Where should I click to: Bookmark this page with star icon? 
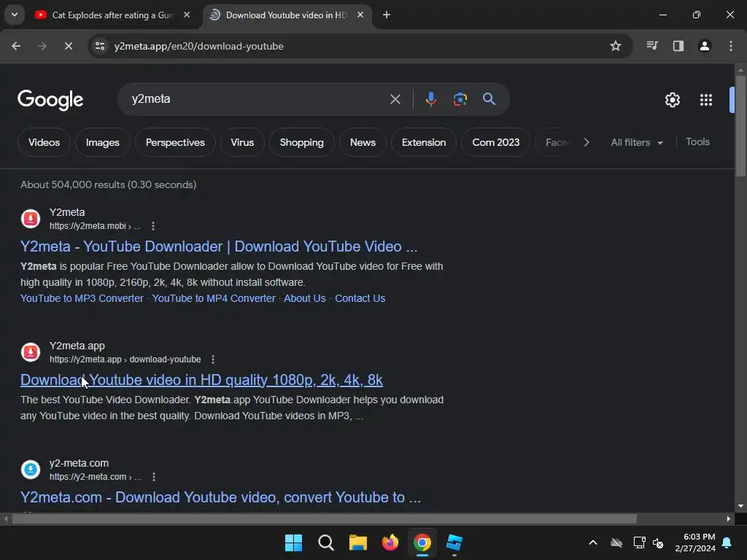(x=616, y=46)
